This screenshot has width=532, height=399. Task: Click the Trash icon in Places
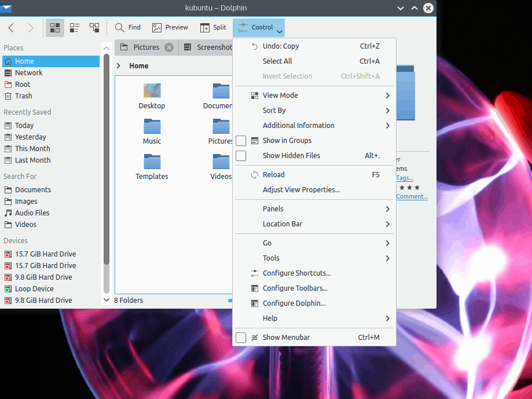tap(8, 96)
